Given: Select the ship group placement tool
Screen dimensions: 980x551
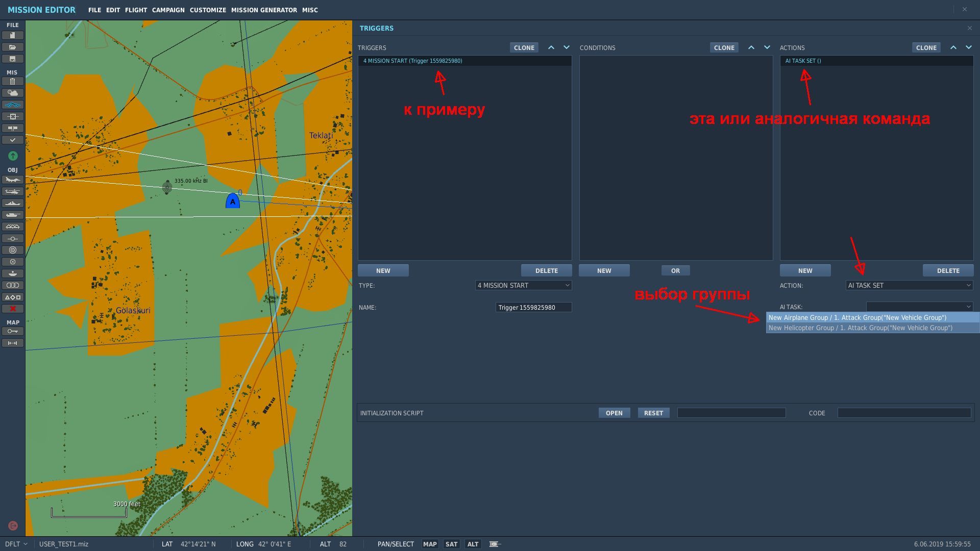Looking at the screenshot, I should click(13, 203).
